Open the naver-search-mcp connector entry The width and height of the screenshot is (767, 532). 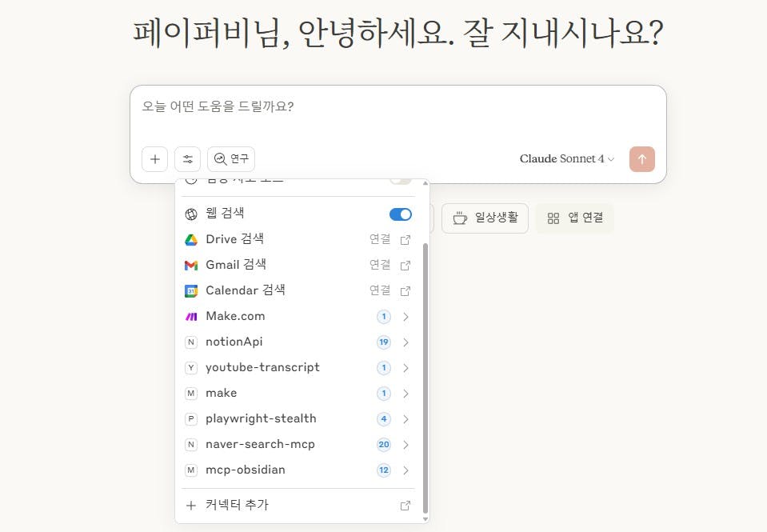(x=298, y=444)
